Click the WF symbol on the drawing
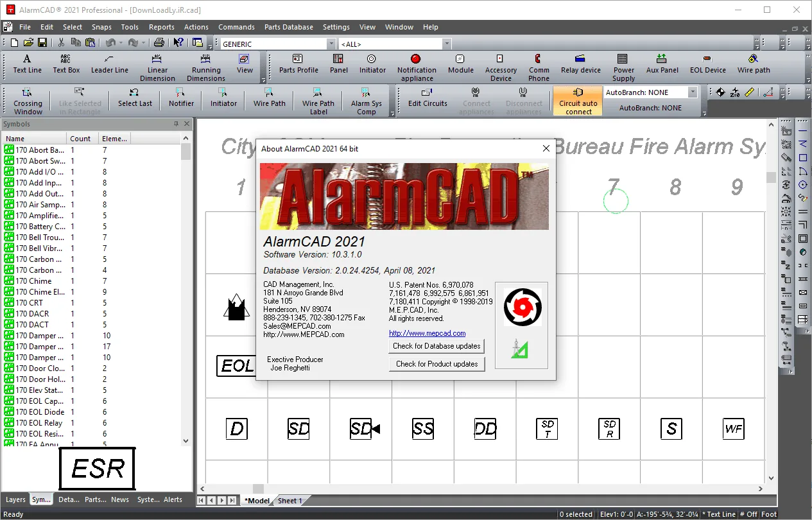This screenshot has width=812, height=520. [x=733, y=429]
